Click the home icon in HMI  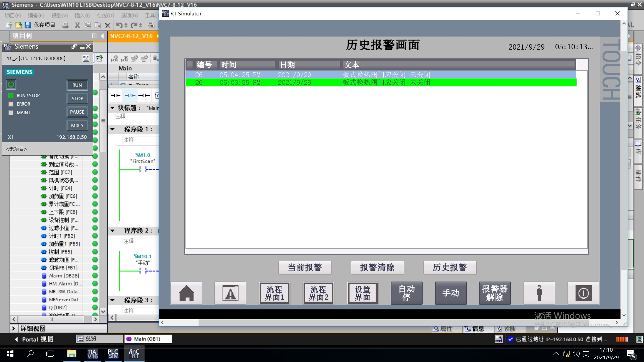pos(186,293)
